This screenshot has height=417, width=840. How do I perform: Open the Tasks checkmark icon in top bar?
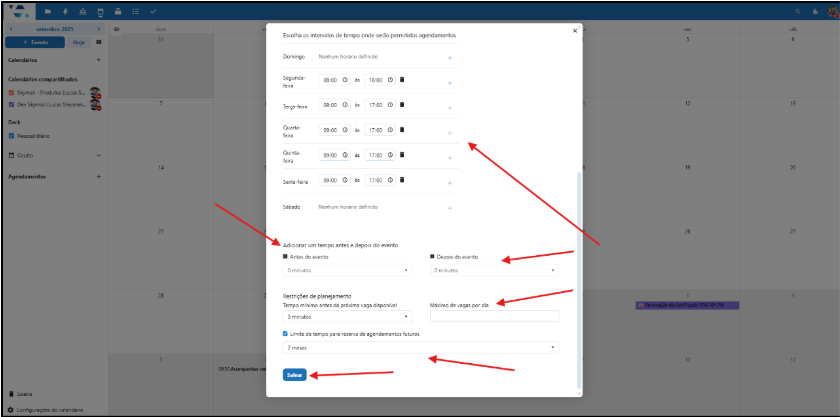tap(153, 11)
